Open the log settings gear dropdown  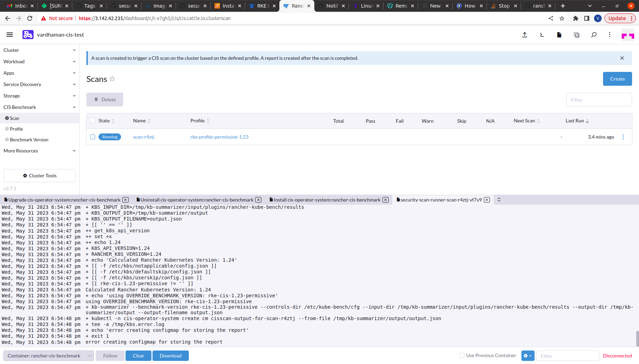528,356
